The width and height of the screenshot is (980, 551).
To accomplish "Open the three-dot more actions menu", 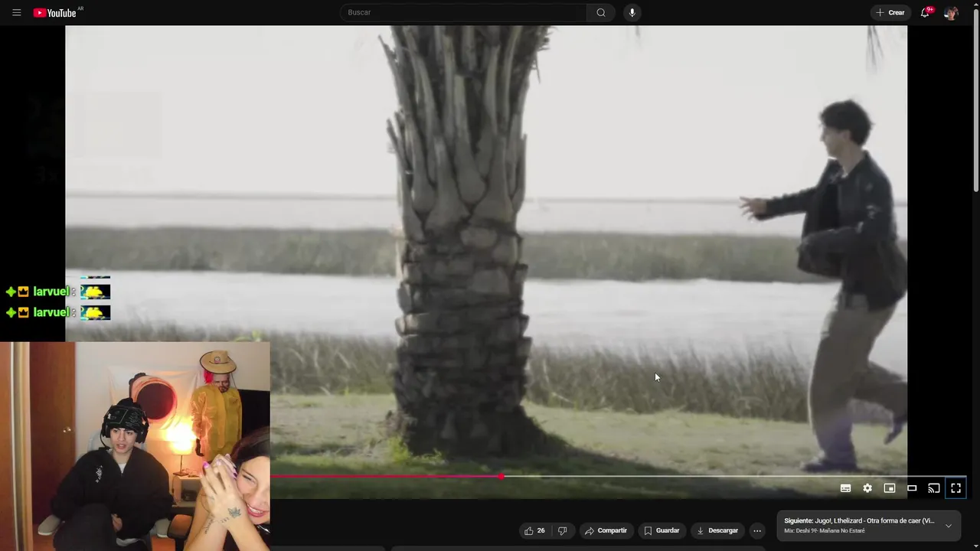I will [x=757, y=530].
